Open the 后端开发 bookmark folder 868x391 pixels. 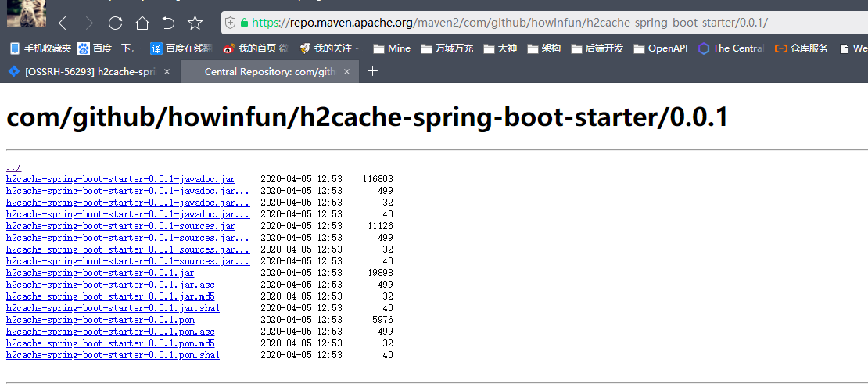coord(597,48)
